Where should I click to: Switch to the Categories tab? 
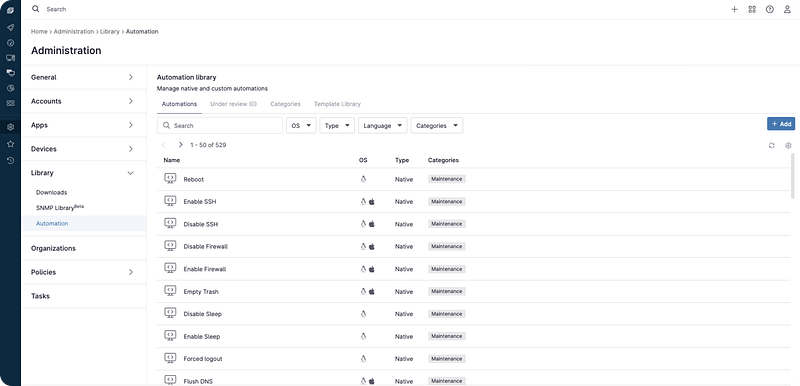[285, 104]
